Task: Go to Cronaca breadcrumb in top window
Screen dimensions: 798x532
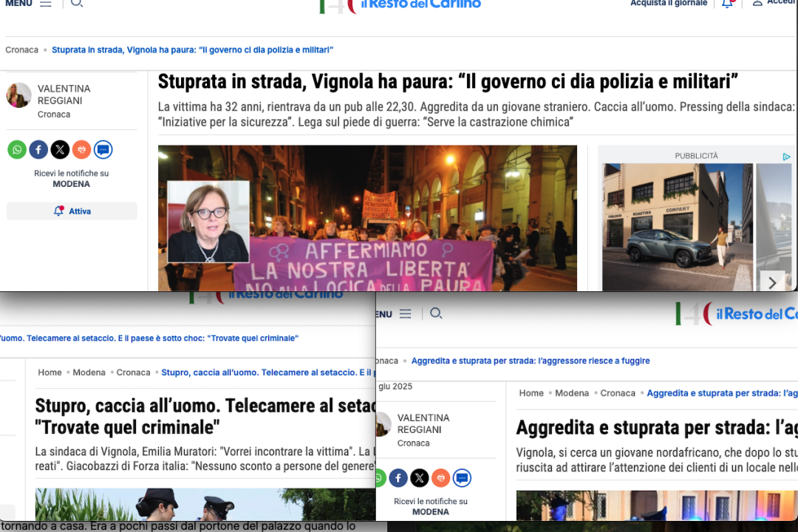Action: 21,50
